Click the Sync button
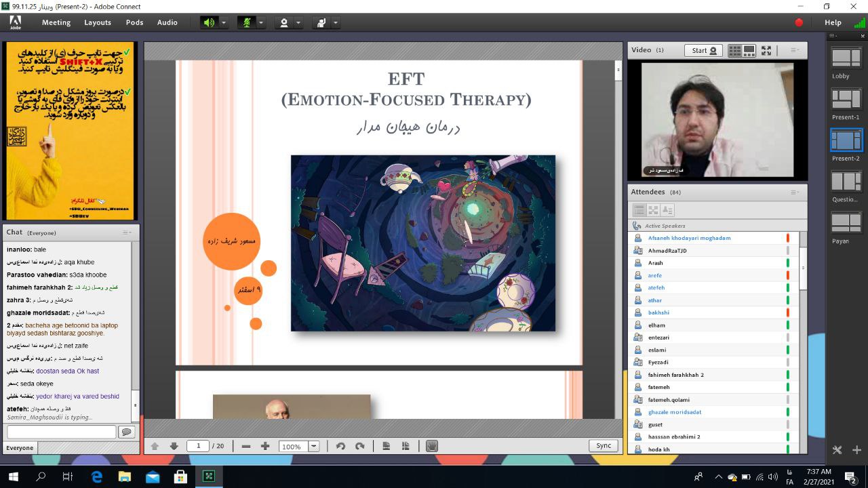Screen dimensions: 868x488 pos(604,445)
